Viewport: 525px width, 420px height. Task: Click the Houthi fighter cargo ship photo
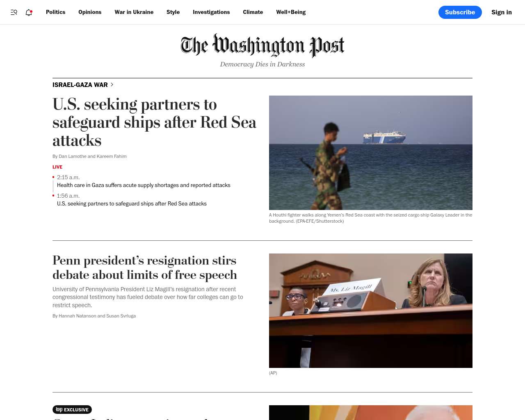pyautogui.click(x=371, y=153)
